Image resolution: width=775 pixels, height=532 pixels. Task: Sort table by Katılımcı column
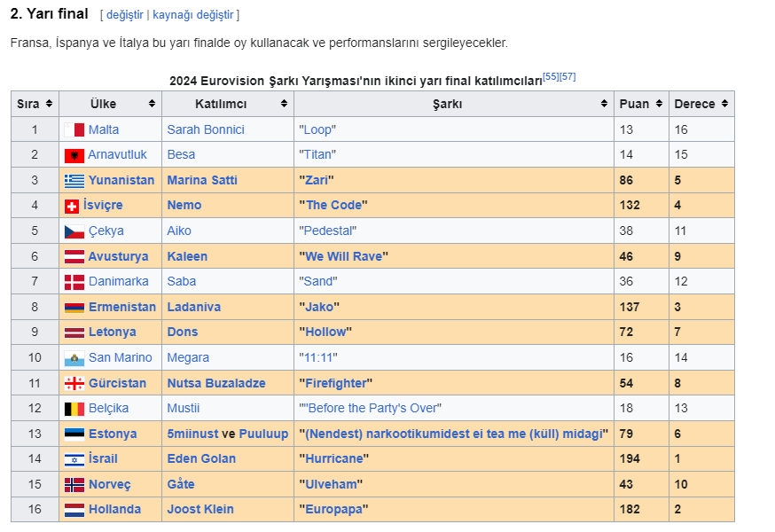284,104
